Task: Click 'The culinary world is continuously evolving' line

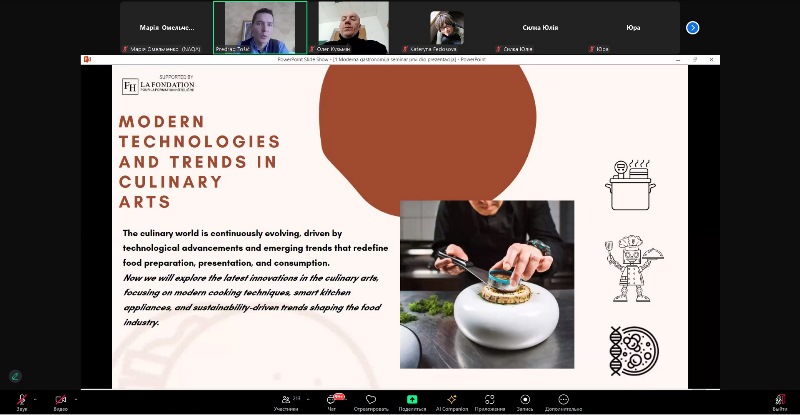Action: point(232,233)
